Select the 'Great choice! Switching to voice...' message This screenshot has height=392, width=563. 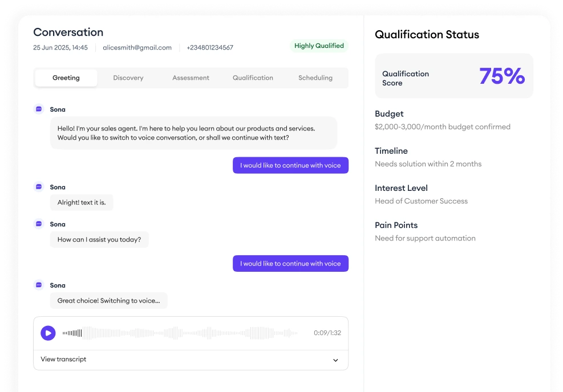coord(108,301)
